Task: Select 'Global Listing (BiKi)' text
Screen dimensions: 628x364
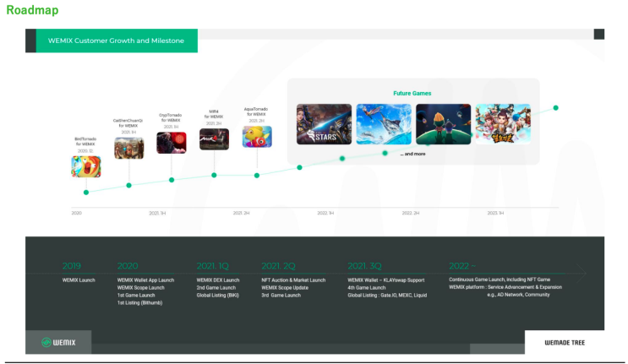Action: tap(218, 296)
